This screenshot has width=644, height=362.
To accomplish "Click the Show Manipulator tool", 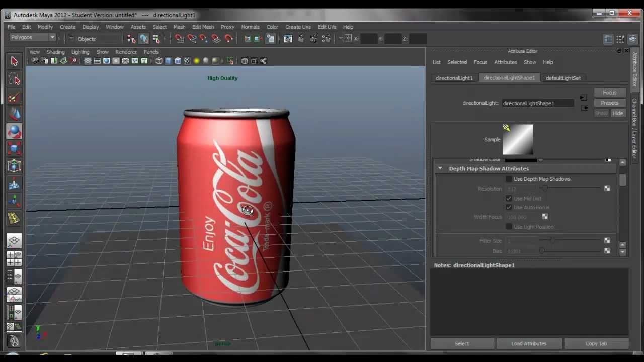I will point(14,201).
